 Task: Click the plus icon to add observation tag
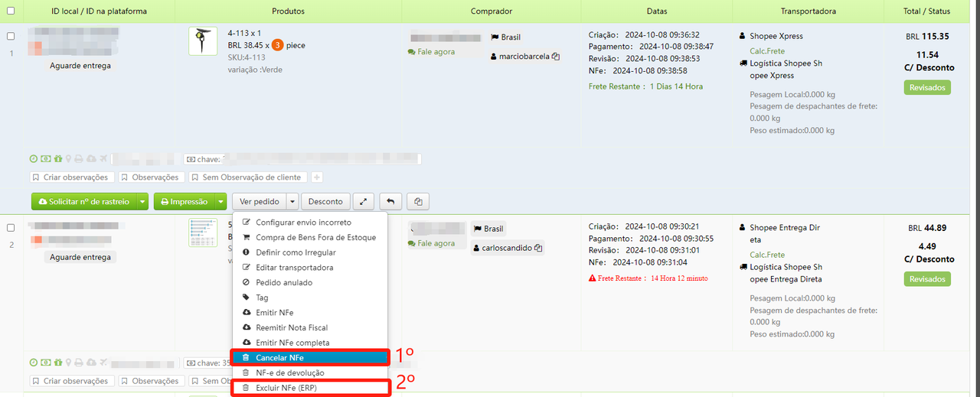point(317,177)
